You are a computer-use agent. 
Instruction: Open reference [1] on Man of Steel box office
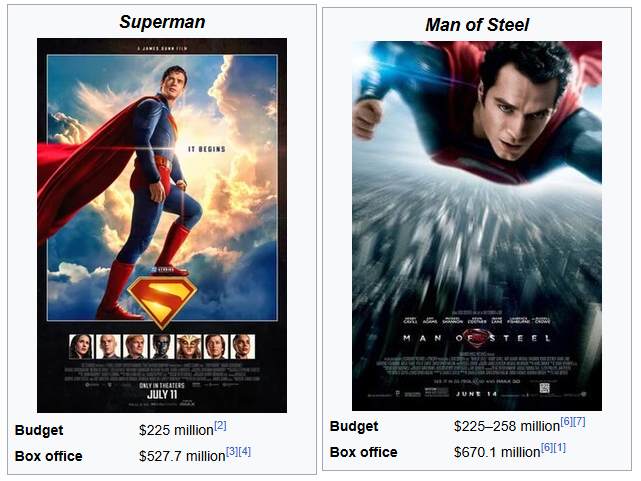560,447
